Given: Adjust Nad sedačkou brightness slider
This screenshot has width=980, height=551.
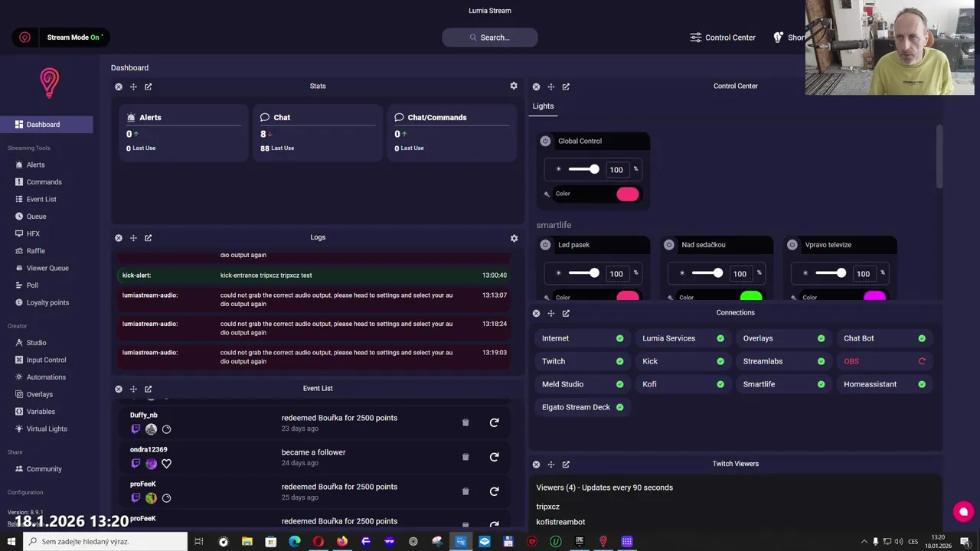Looking at the screenshot, I should pos(707,273).
